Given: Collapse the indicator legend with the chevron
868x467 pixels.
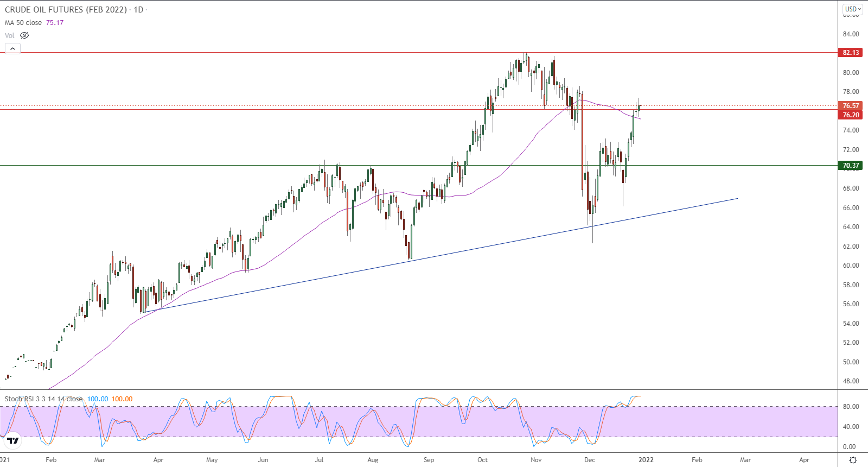Looking at the screenshot, I should coord(12,49).
